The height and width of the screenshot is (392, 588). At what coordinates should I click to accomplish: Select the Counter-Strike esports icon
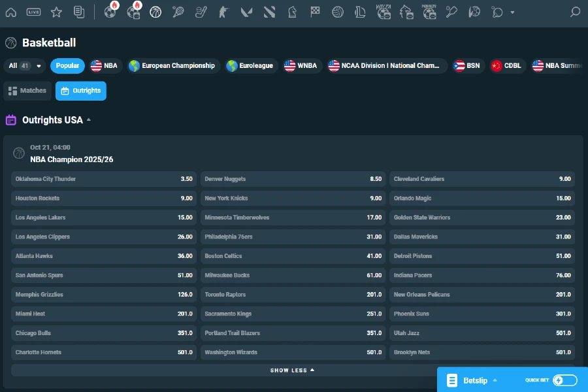pyautogui.click(x=223, y=12)
